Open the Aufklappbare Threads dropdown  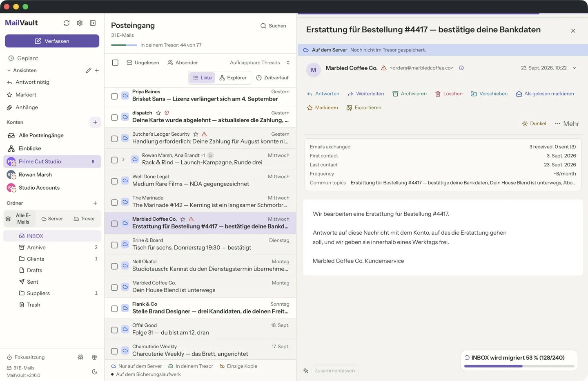pyautogui.click(x=260, y=63)
